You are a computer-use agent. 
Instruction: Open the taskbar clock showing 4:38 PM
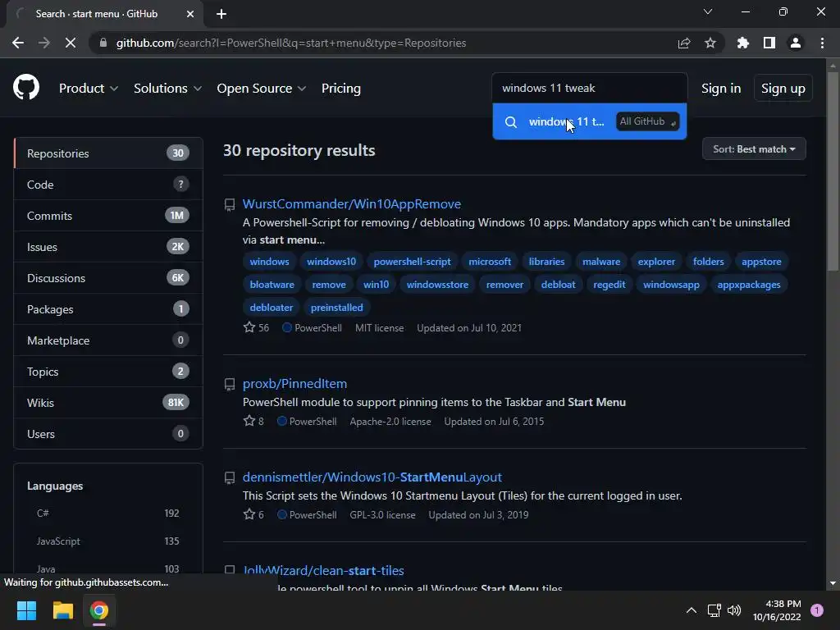(777, 610)
